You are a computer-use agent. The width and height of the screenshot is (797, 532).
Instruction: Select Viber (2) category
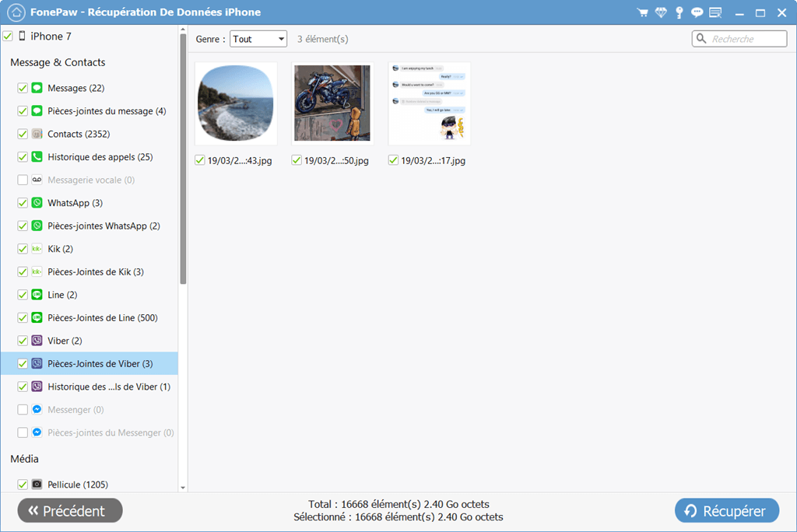90,341
